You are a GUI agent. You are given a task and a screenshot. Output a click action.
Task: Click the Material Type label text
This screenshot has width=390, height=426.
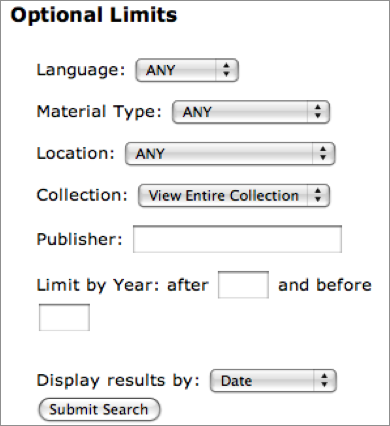pyautogui.click(x=99, y=112)
